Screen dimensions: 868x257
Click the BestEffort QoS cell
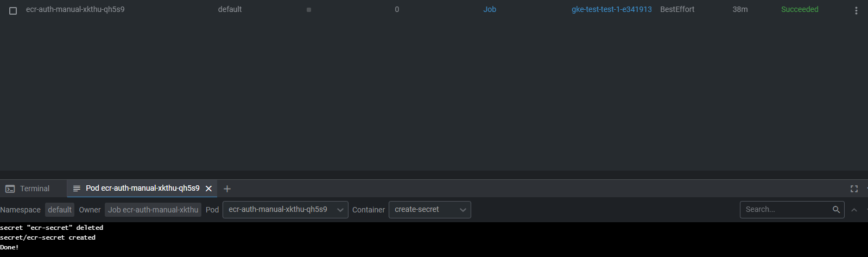pyautogui.click(x=677, y=9)
